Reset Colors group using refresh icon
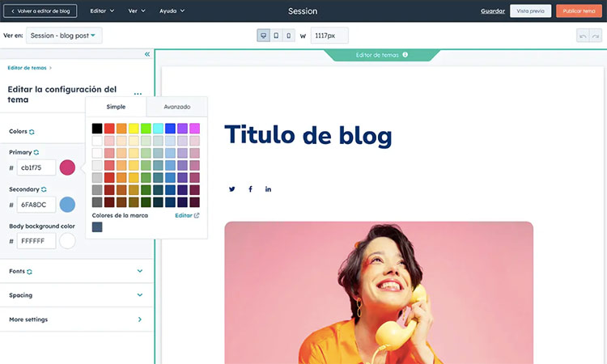This screenshot has height=364, width=607. pos(32,132)
